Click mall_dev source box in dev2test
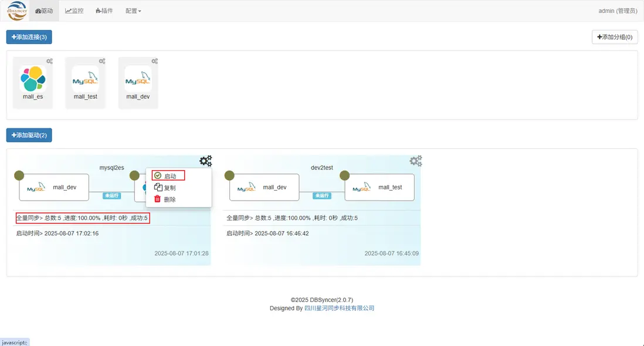Screen dimensions: 644x346 [x=264, y=188]
